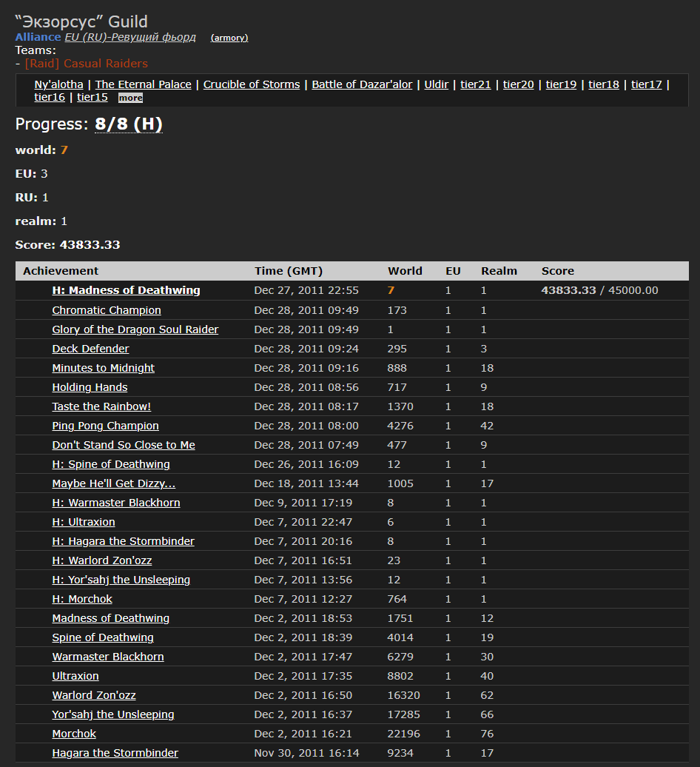The height and width of the screenshot is (767, 700).
Task: Switch to Crucible of Storms tab
Action: 252,84
